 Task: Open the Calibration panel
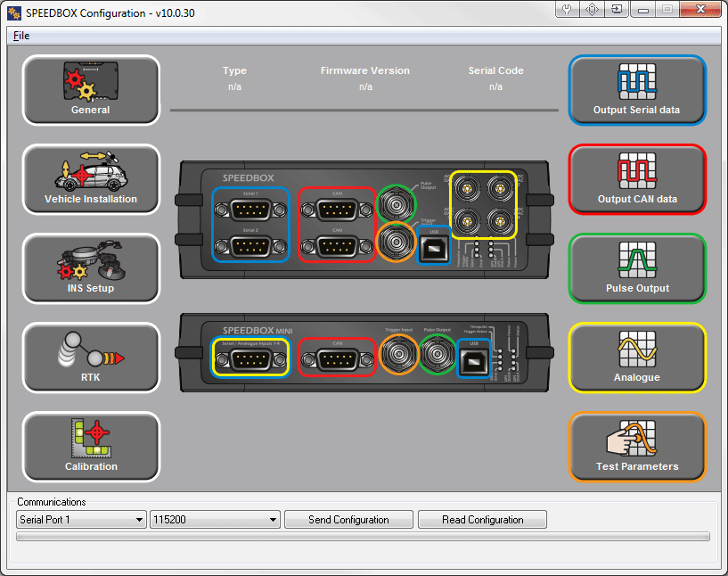click(x=91, y=447)
